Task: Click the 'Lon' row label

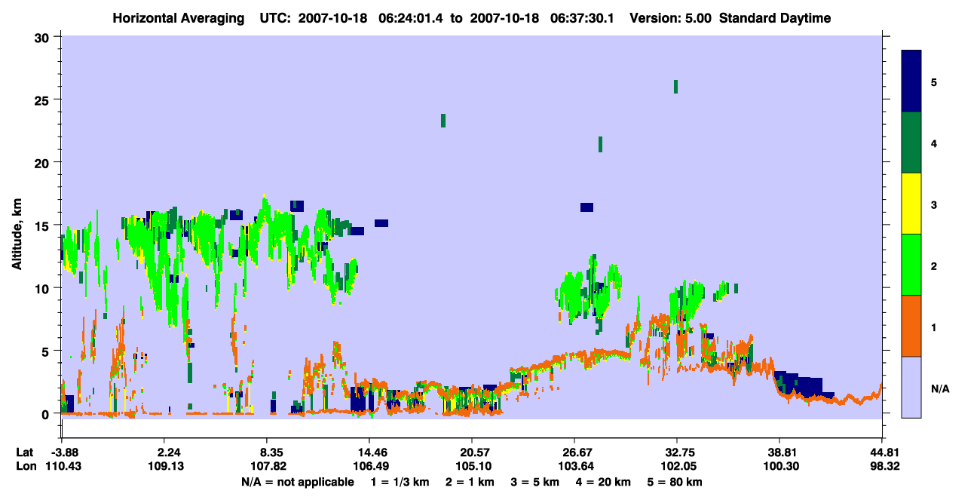Action: click(25, 466)
